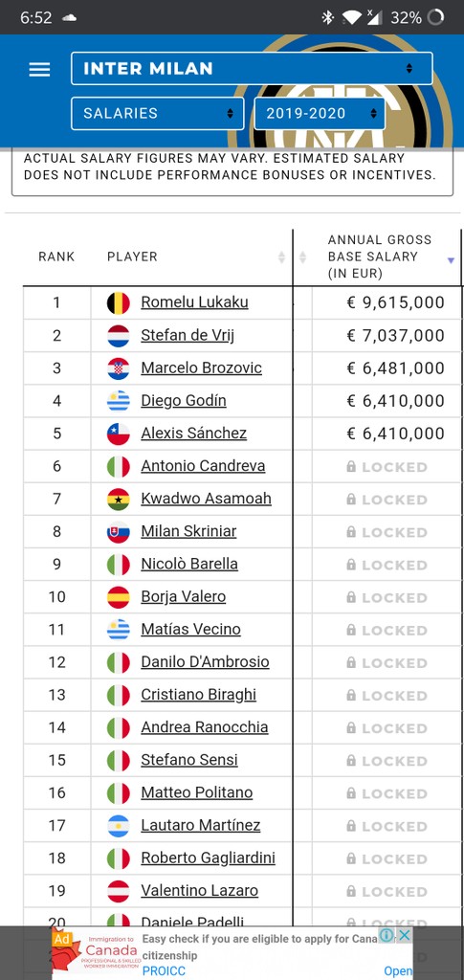
Task: Tap the locked salary for Nicolò Barella
Action: point(387,565)
